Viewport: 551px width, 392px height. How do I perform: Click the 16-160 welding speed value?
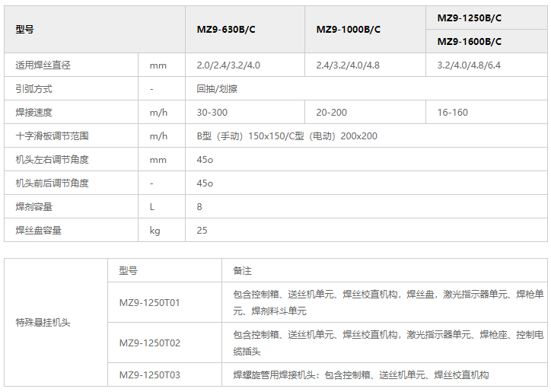click(x=452, y=113)
